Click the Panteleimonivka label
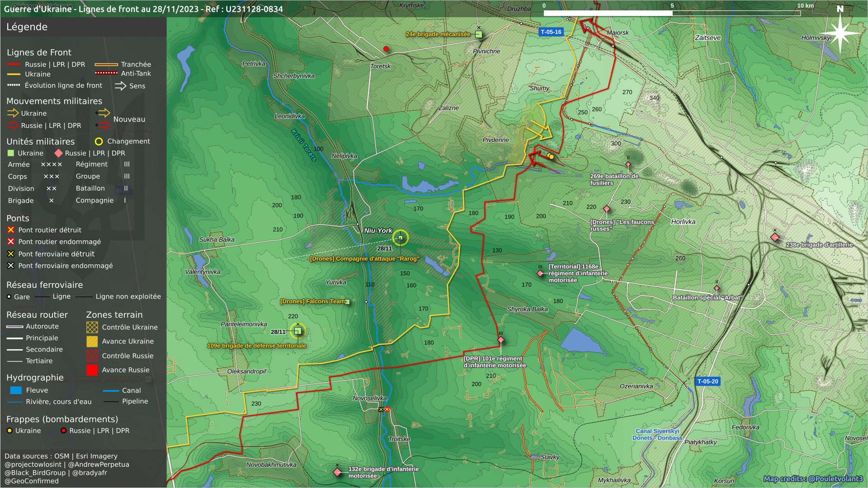Screen dimensions: 868x488 coord(244,324)
